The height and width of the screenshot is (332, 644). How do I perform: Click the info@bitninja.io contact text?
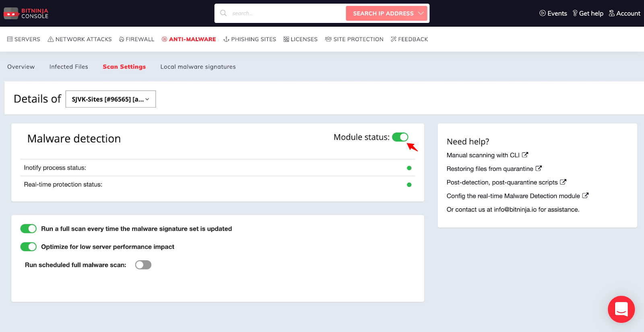coord(515,210)
